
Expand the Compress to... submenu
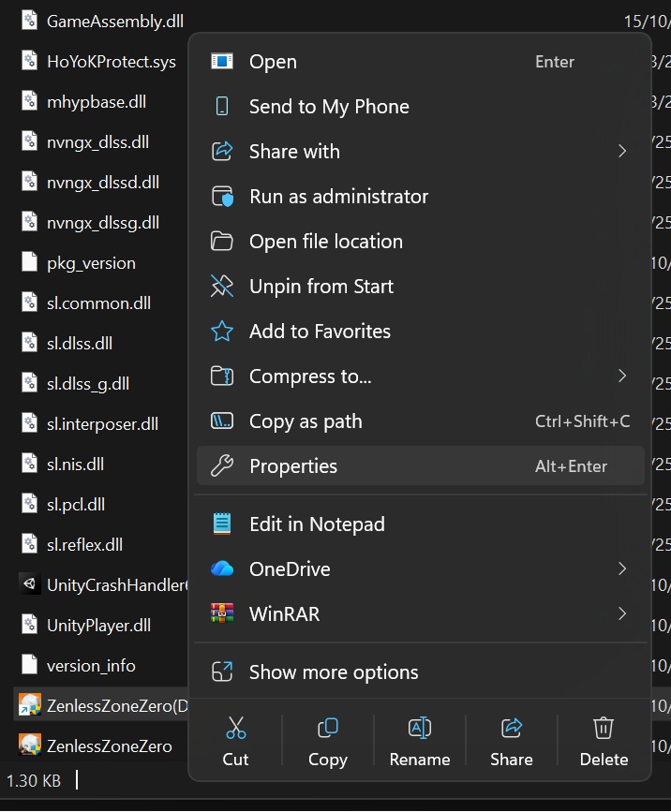pos(622,376)
